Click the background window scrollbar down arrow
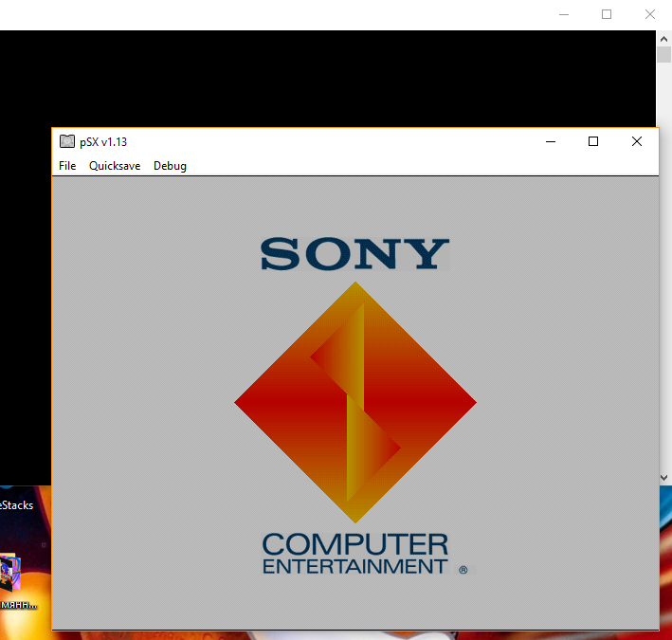This screenshot has width=672, height=640. click(x=663, y=478)
